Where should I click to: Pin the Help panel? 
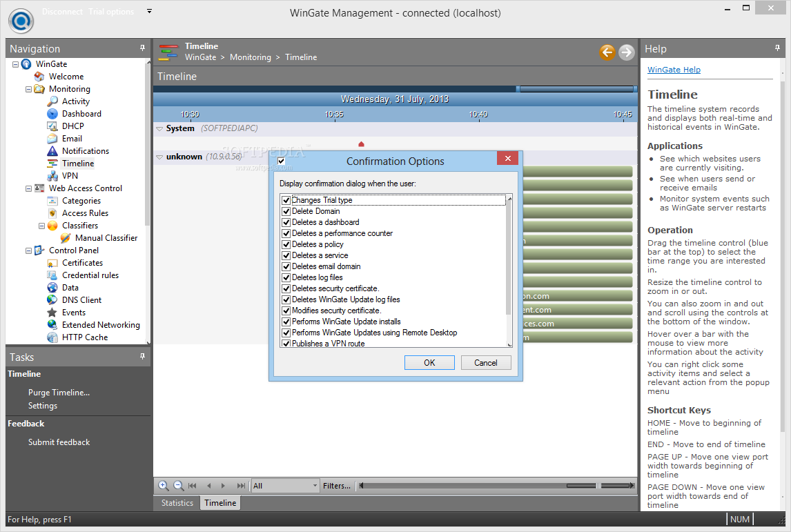777,48
